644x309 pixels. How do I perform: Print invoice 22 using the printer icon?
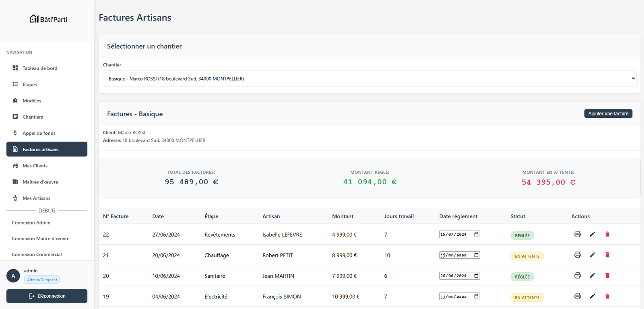click(x=577, y=234)
